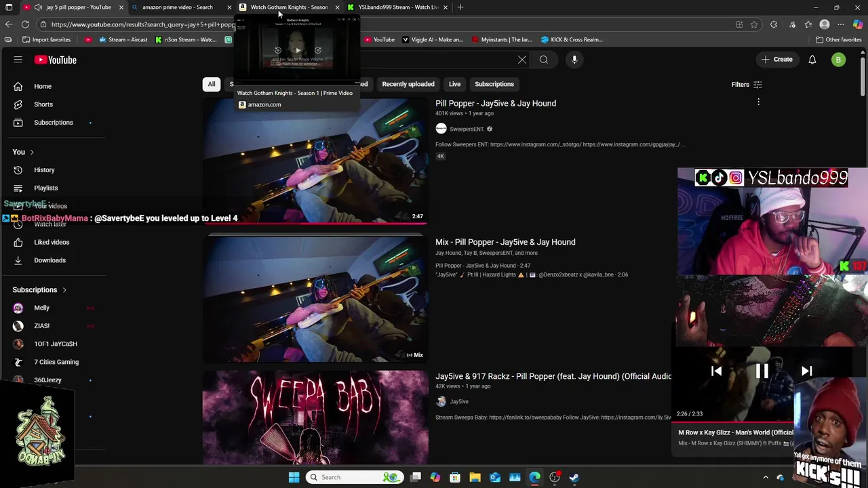
Task: Open browser Extensions icon
Action: 774,24
